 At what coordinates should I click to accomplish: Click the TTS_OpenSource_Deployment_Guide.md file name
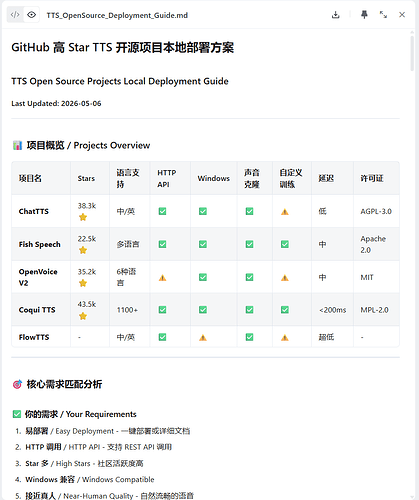117,15
